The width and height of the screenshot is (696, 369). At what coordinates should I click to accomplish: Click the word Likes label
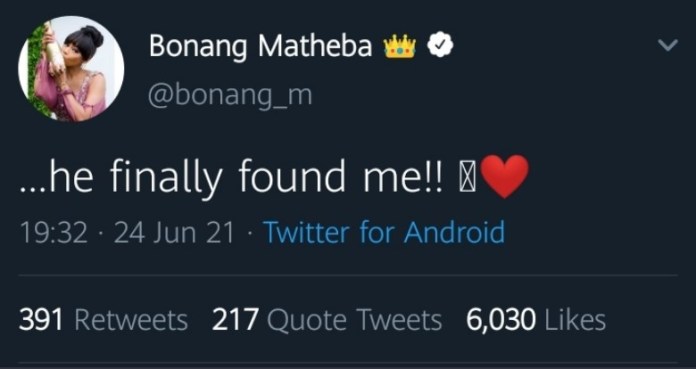click(x=575, y=320)
